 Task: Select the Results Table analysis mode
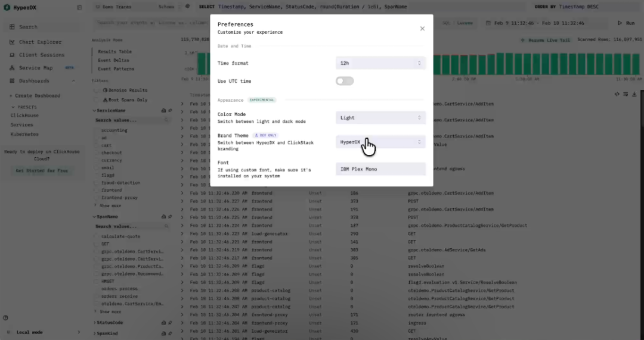pyautogui.click(x=115, y=52)
